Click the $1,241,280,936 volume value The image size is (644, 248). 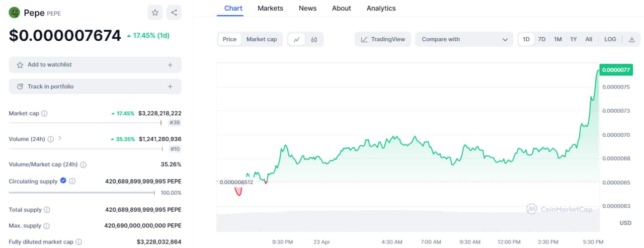pos(160,139)
